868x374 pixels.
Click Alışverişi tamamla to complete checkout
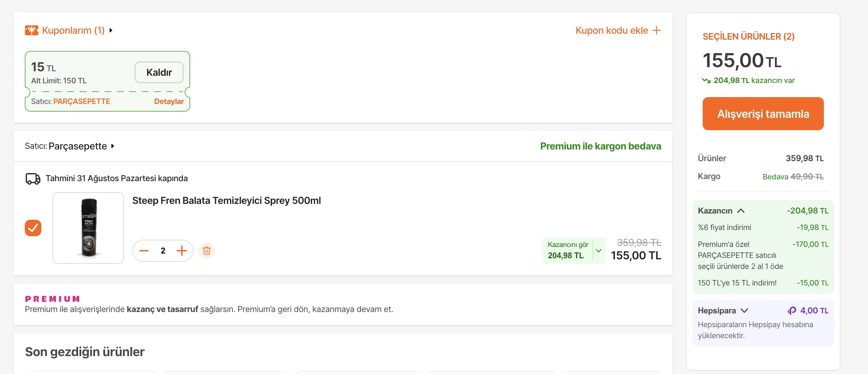[763, 114]
